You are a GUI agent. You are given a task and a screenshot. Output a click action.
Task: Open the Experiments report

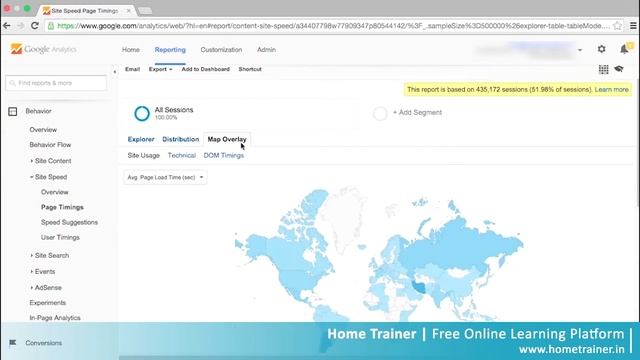click(47, 303)
